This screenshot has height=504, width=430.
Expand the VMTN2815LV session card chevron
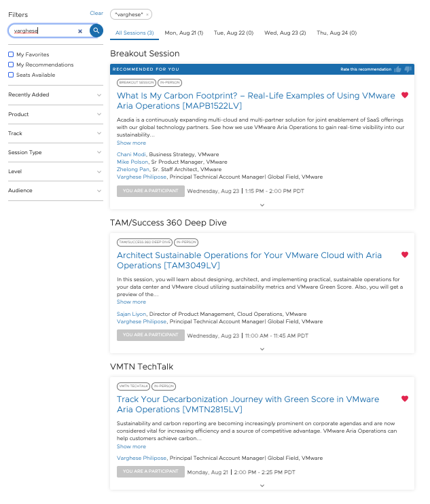point(262,486)
